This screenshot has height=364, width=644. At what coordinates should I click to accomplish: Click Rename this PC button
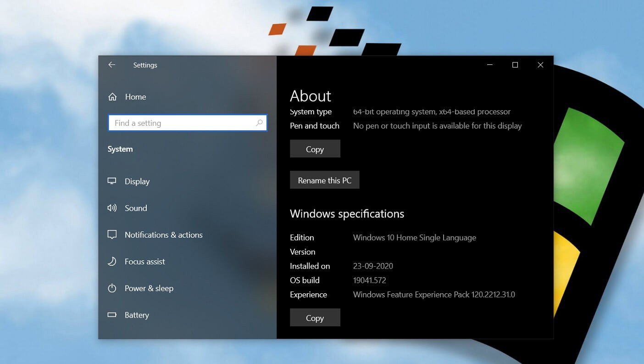(325, 180)
